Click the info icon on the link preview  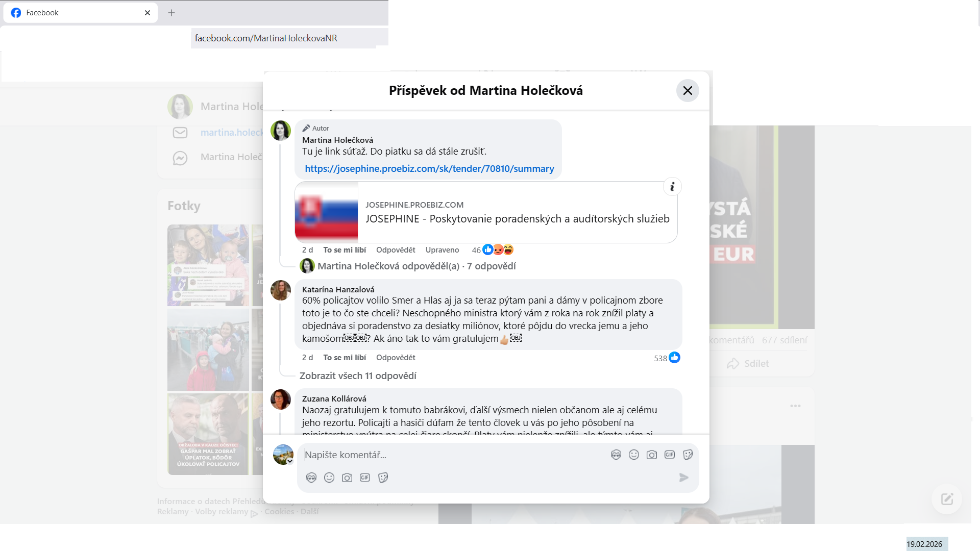click(x=672, y=187)
